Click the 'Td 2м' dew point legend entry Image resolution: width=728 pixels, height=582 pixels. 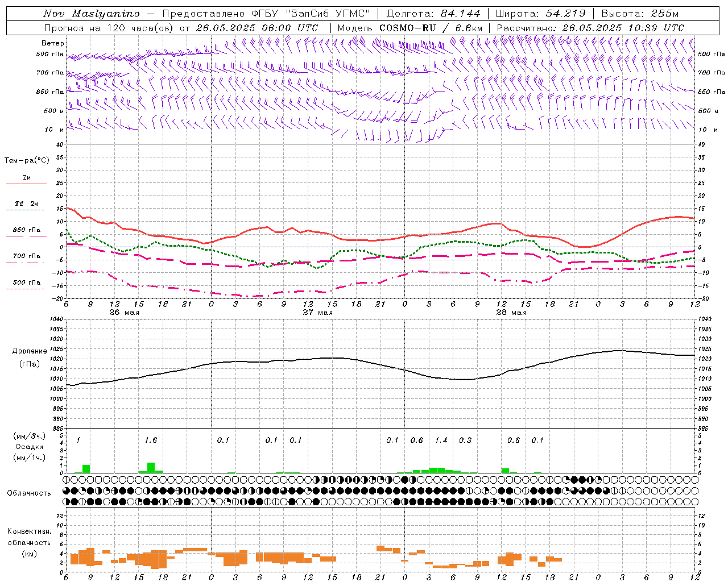tap(27, 203)
